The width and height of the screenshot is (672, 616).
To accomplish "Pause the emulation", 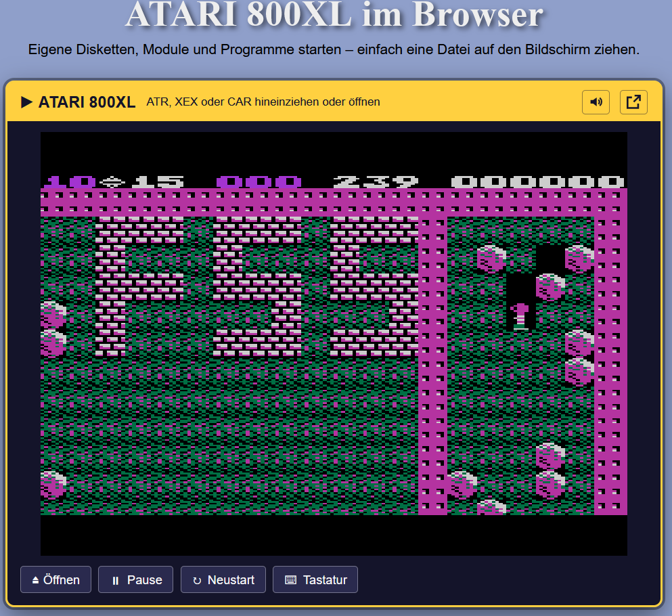I will click(x=135, y=579).
